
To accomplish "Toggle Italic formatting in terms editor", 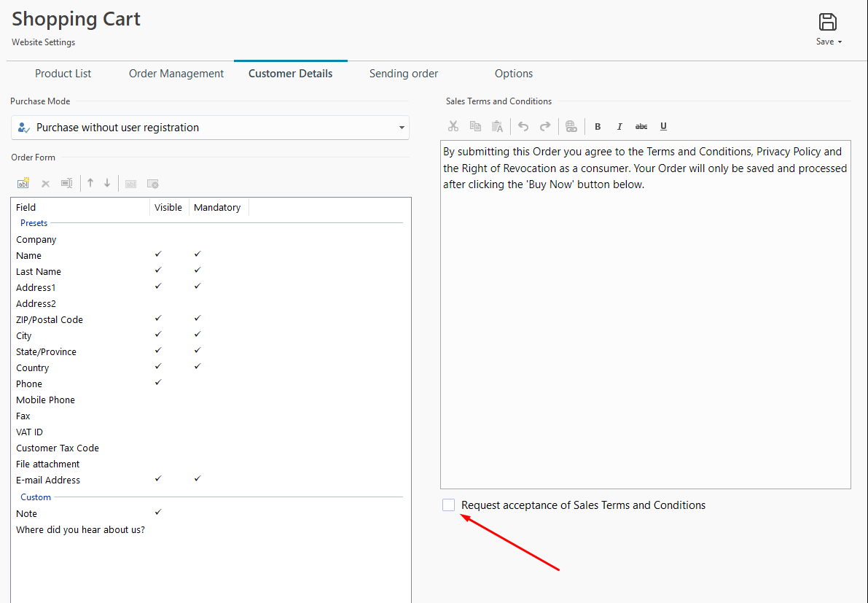I will click(619, 126).
